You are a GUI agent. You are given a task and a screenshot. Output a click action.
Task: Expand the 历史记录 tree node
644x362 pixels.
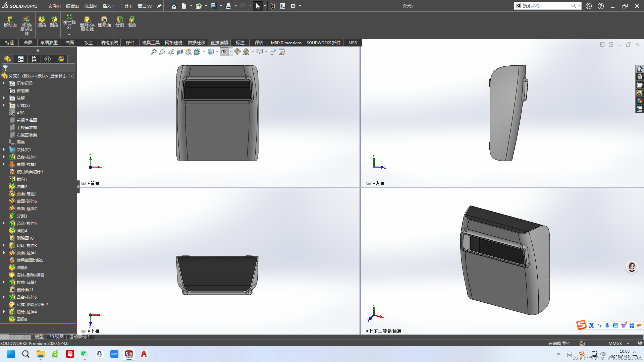tap(4, 83)
